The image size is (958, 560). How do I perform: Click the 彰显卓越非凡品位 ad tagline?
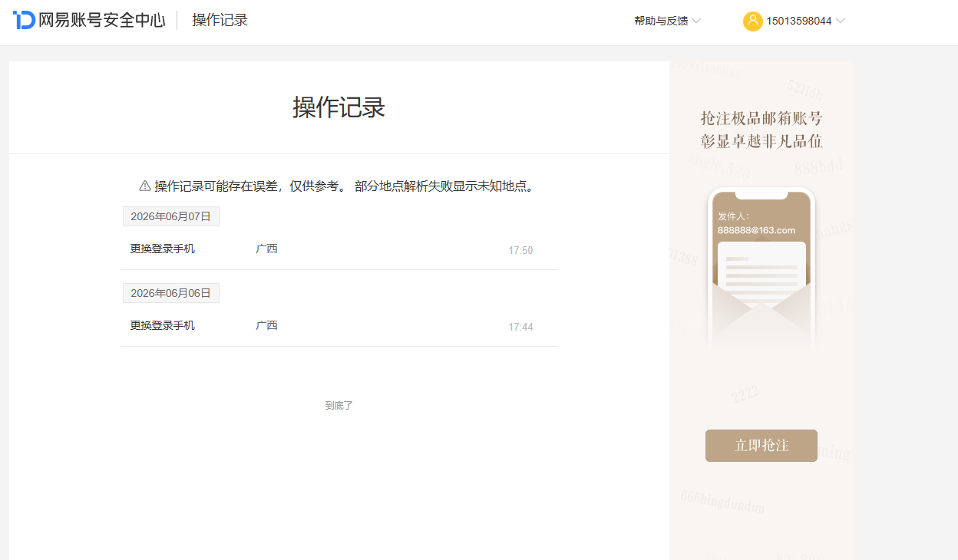[761, 141]
